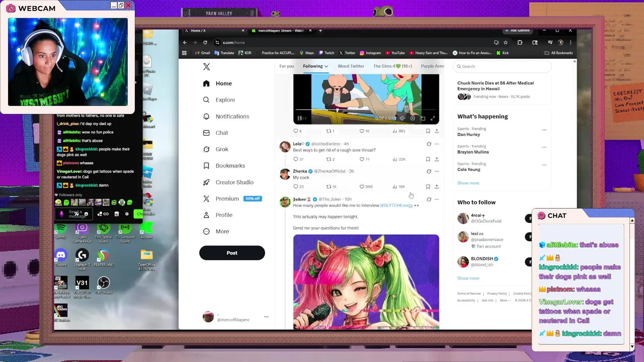The width and height of the screenshot is (644, 362).
Task: Mute the video player volume
Action: click(x=402, y=118)
